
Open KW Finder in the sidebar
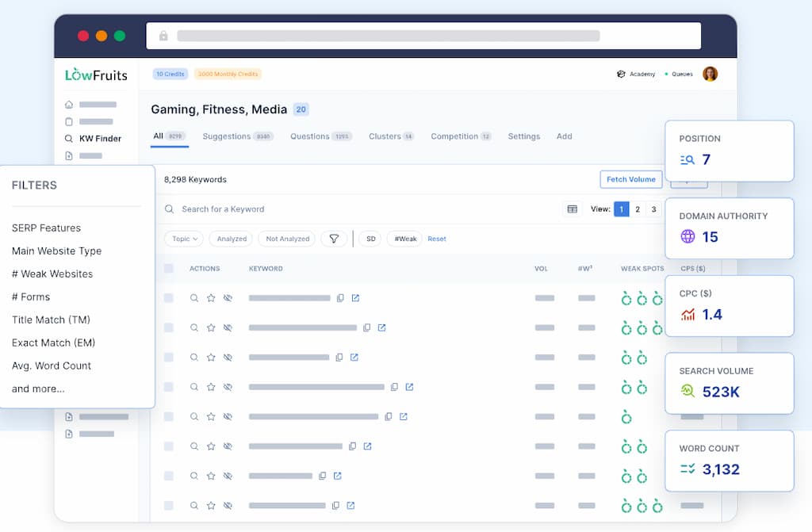(x=94, y=138)
